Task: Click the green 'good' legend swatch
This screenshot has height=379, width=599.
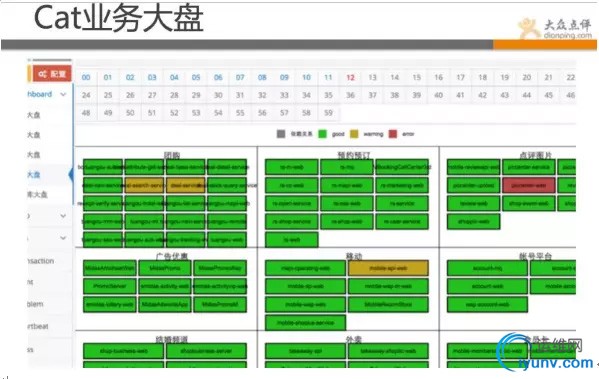Action: (322, 134)
